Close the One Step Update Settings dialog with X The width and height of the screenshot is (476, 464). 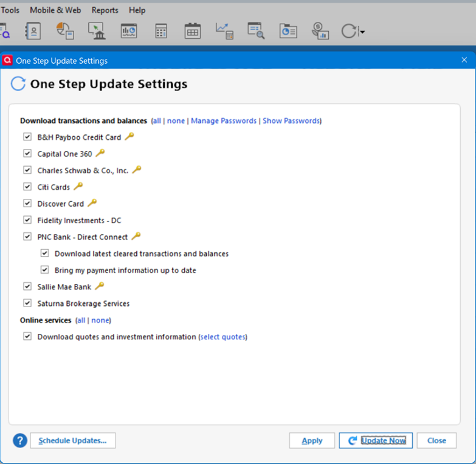(464, 60)
